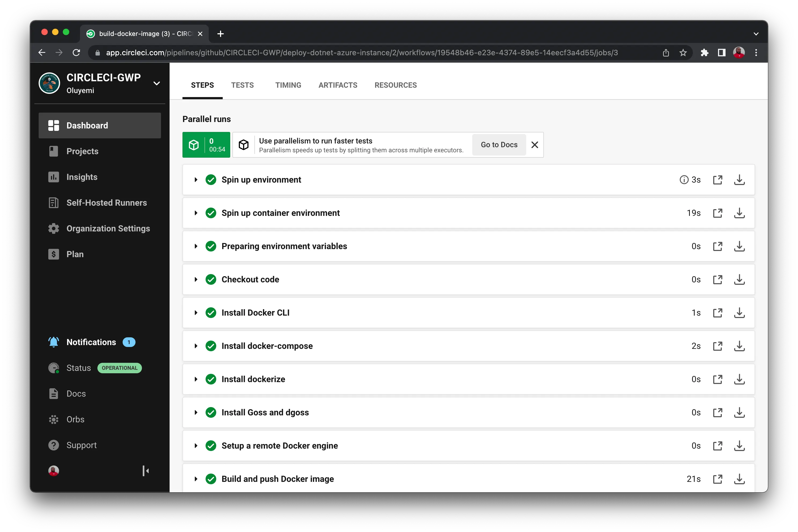Click the Go to Docs button
Viewport: 798px width, 532px height.
click(499, 145)
